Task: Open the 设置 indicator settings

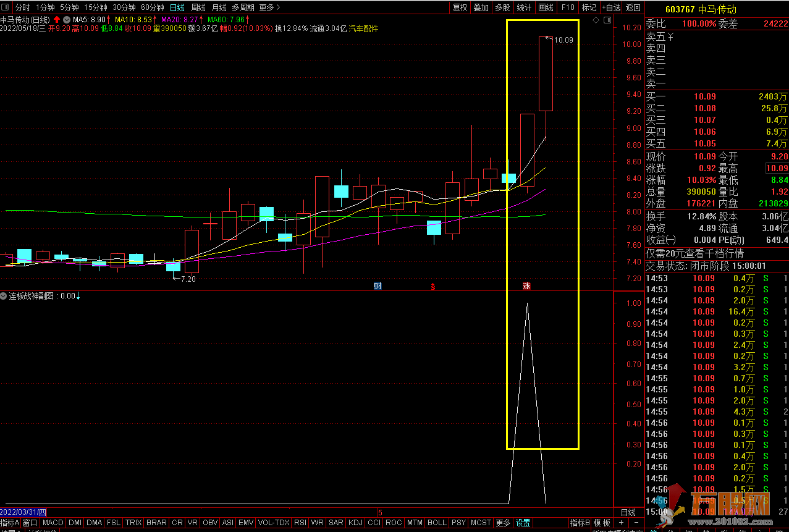Action: pyautogui.click(x=523, y=523)
